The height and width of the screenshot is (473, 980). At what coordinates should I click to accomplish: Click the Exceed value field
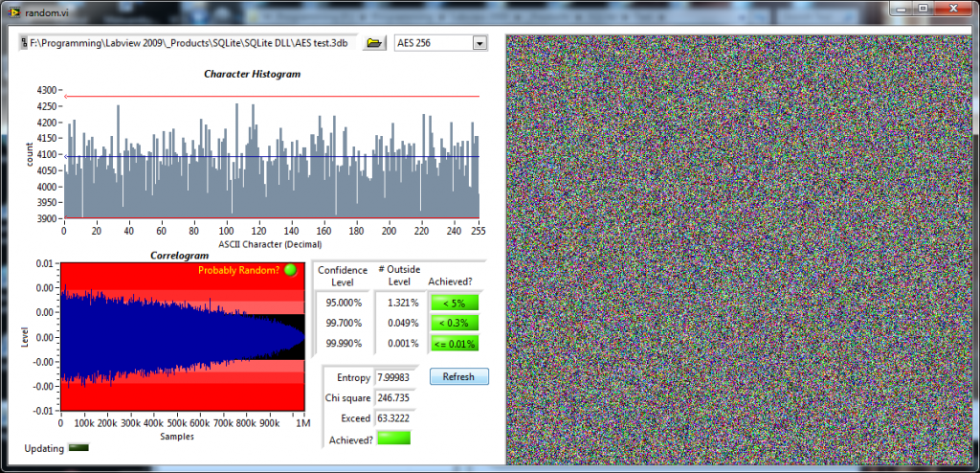(397, 417)
